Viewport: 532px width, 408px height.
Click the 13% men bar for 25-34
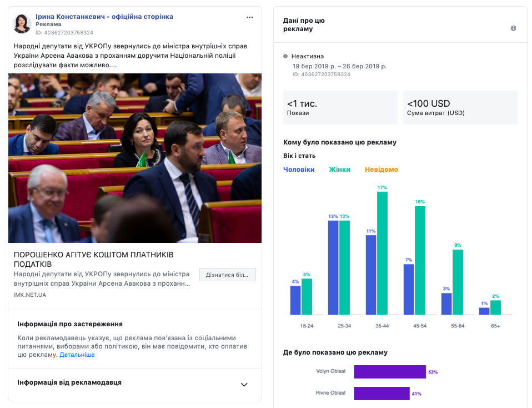point(333,267)
